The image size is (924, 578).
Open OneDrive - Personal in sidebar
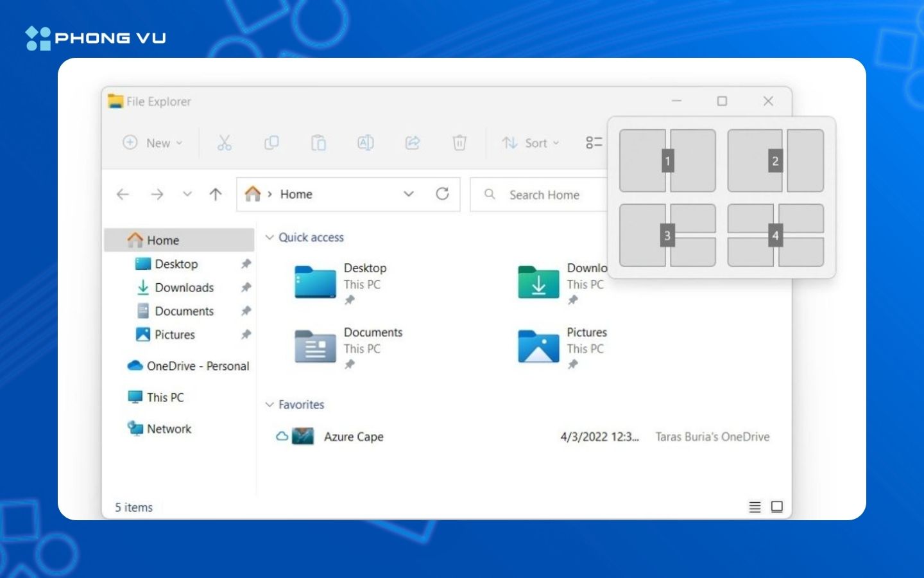[x=197, y=366]
